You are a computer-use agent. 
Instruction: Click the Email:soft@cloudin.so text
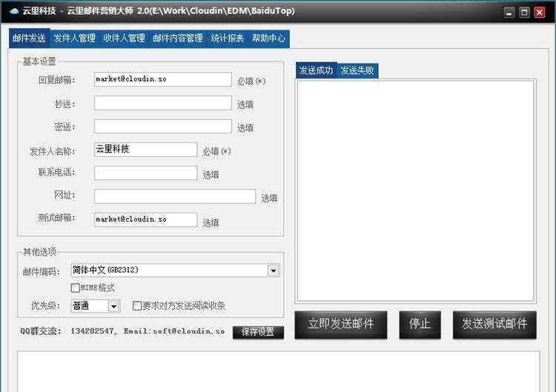[x=174, y=331]
